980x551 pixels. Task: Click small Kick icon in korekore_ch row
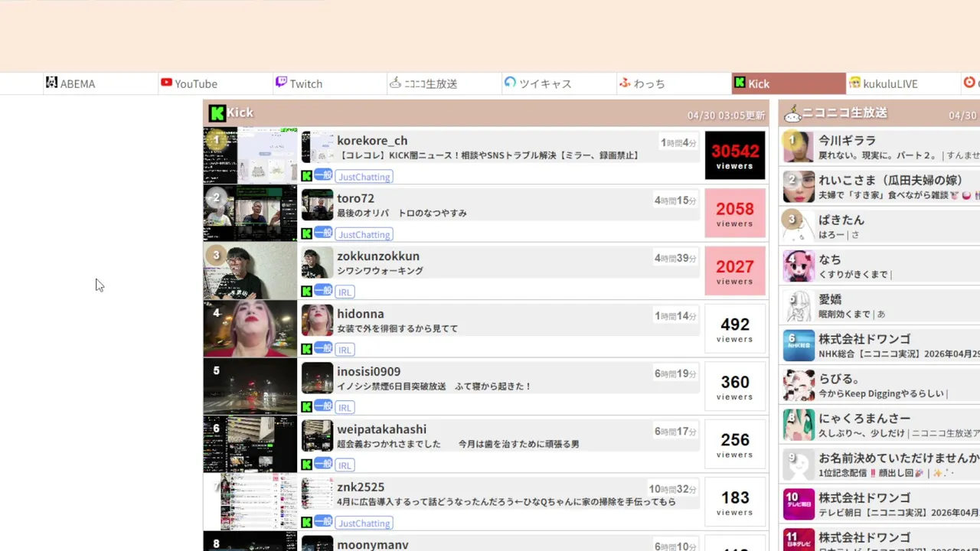(x=306, y=176)
